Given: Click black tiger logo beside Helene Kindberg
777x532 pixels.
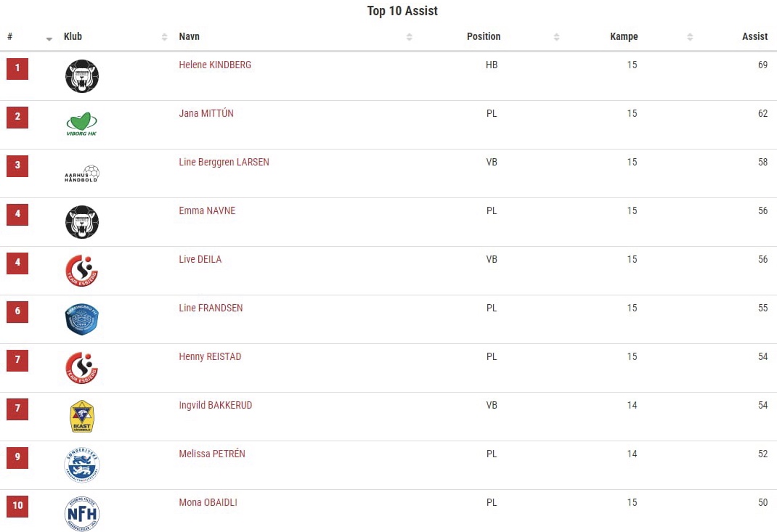Looking at the screenshot, I should click(x=82, y=75).
